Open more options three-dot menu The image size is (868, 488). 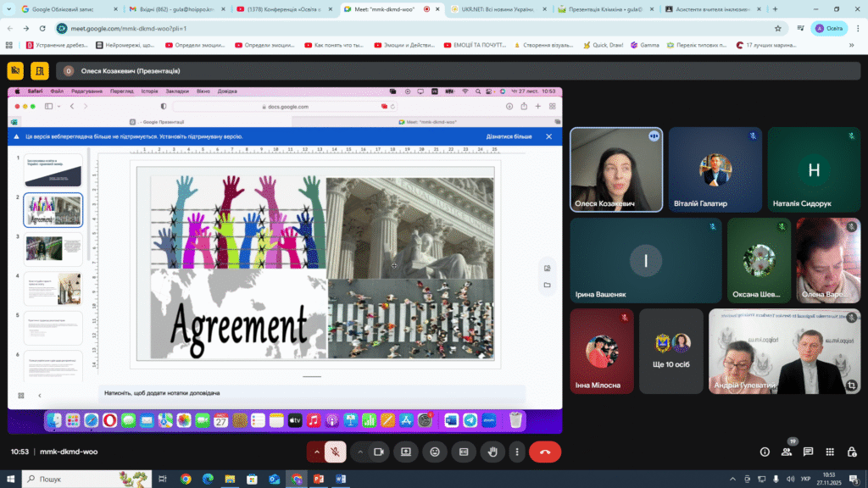click(517, 452)
